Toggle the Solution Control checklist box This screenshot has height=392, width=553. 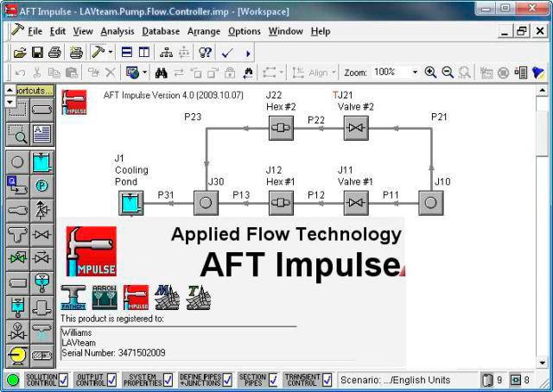63,380
